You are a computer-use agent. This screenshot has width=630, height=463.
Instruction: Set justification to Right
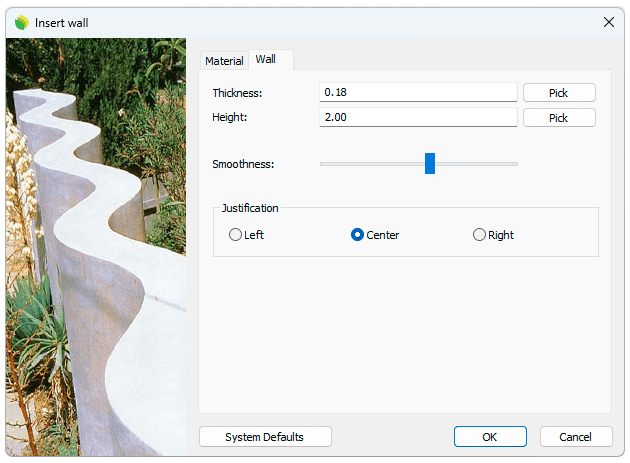(x=480, y=235)
